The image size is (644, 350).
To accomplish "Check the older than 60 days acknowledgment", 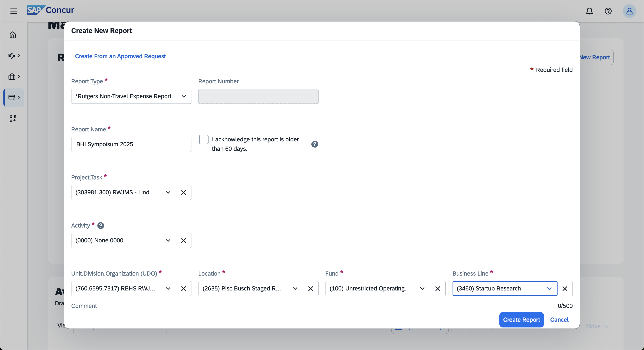I will click(204, 139).
